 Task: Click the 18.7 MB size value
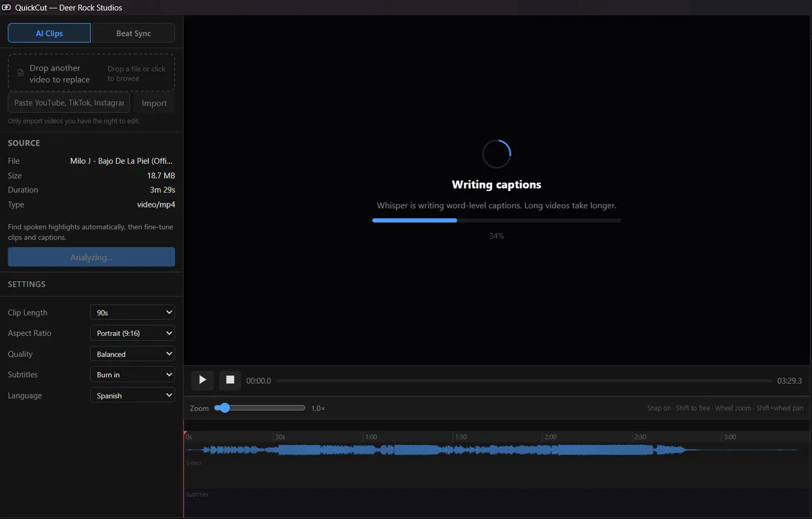pyautogui.click(x=161, y=175)
